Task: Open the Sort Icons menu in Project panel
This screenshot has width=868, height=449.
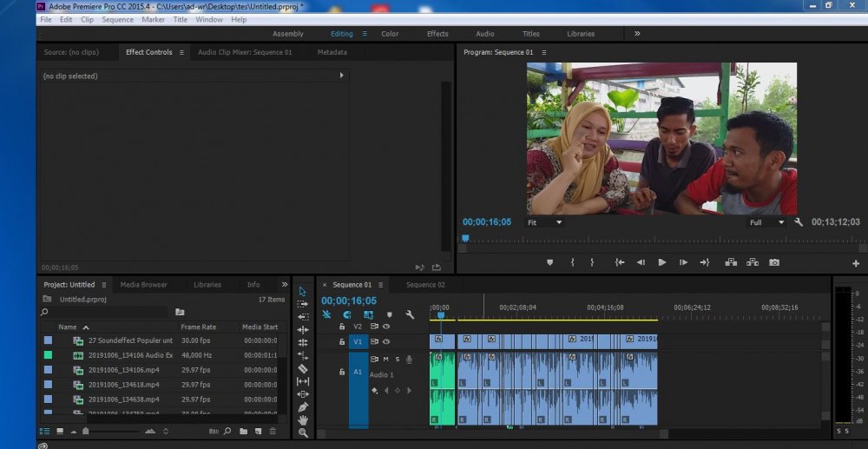Action: click(165, 432)
